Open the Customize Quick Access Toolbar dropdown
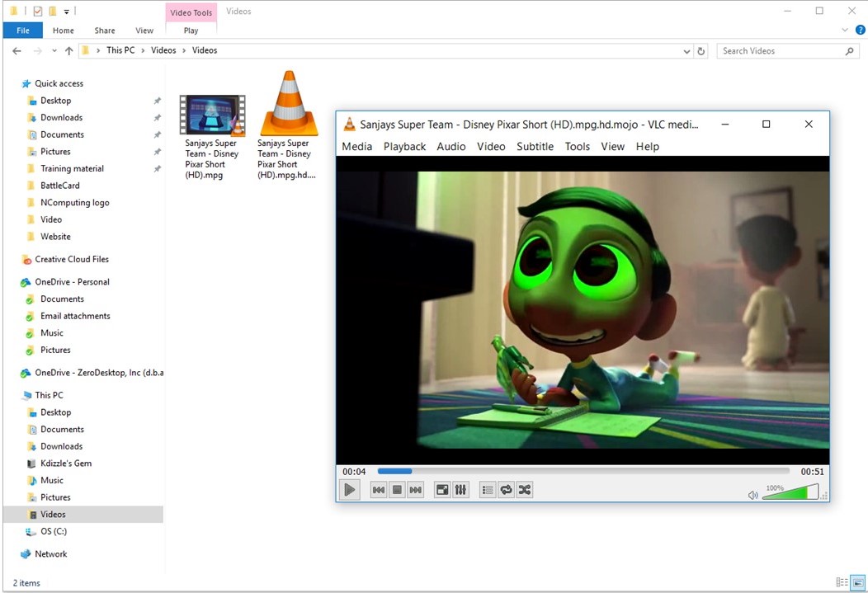The width and height of the screenshot is (868, 593). click(67, 11)
